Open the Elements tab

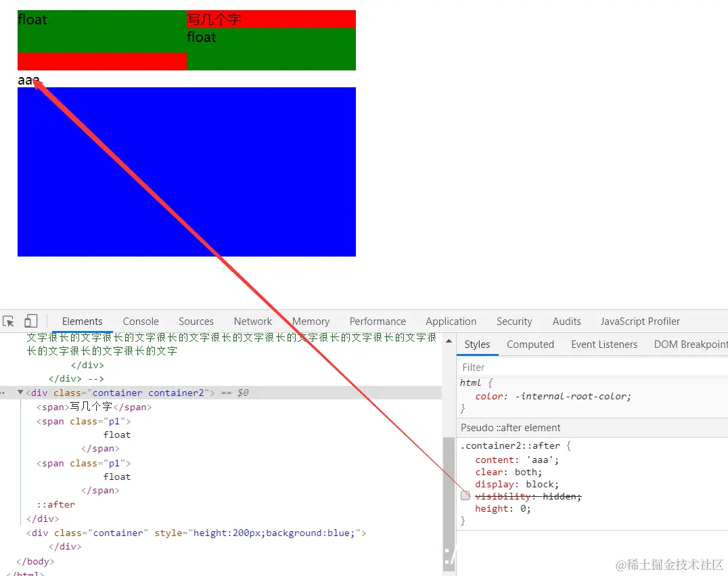[x=82, y=322]
